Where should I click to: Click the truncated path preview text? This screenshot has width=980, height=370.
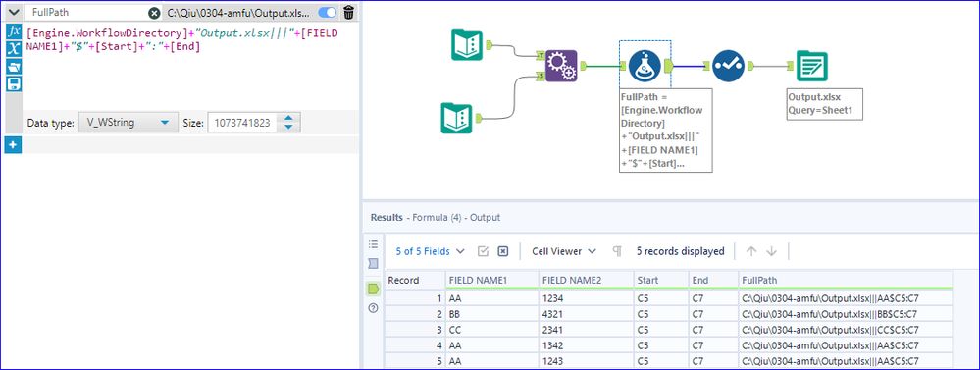coord(238,13)
